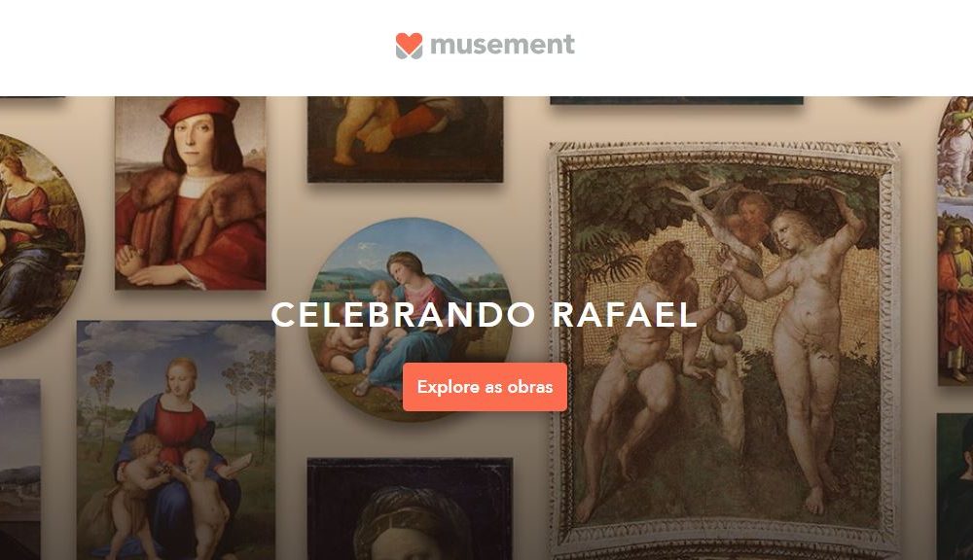Select the Celebrando Rafael heading text

(485, 314)
